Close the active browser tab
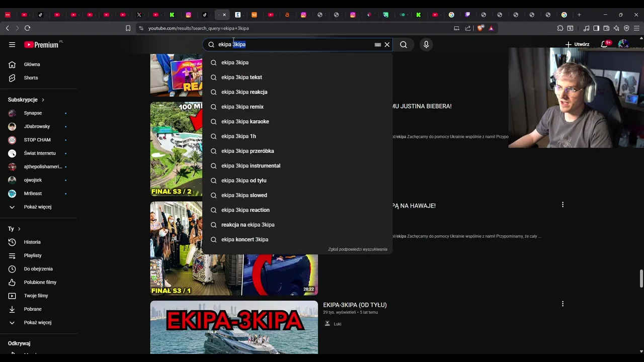644x362 pixels. pos(224,15)
